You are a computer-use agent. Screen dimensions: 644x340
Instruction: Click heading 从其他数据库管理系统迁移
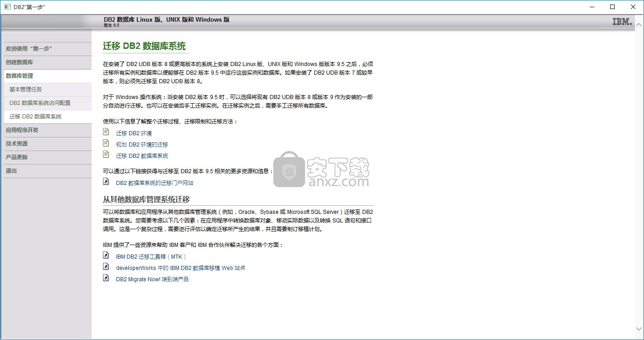coord(146,199)
